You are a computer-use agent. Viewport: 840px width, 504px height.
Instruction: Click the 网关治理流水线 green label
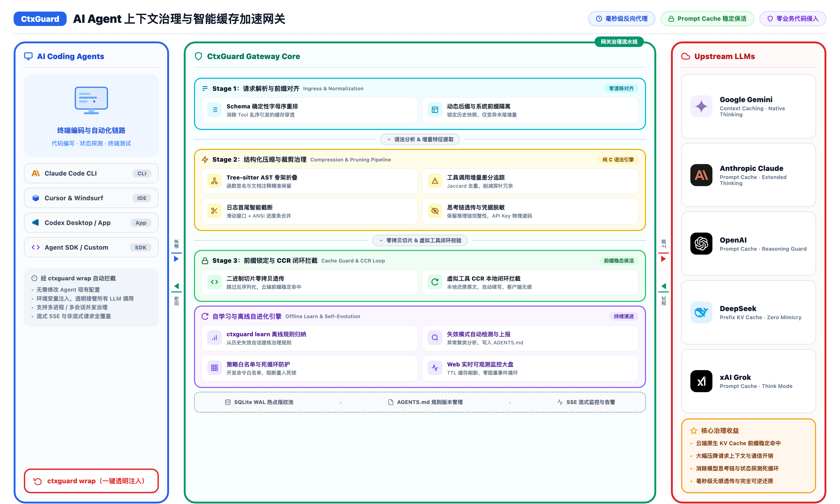coord(619,42)
